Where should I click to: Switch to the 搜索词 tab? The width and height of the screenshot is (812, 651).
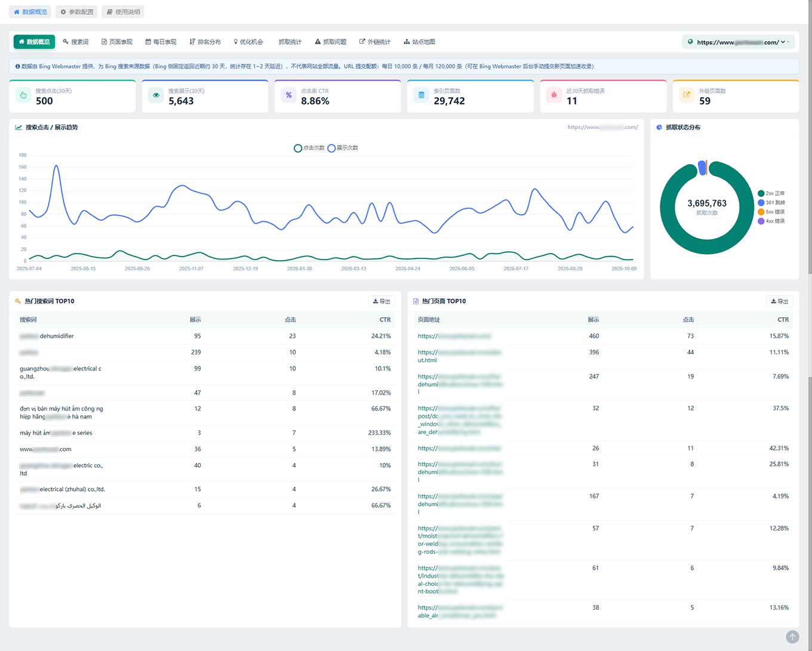point(76,42)
